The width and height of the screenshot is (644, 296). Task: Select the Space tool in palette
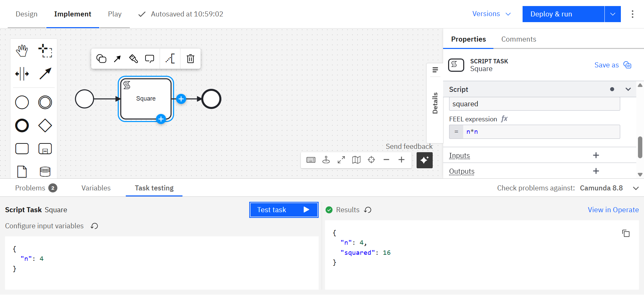[x=22, y=74]
